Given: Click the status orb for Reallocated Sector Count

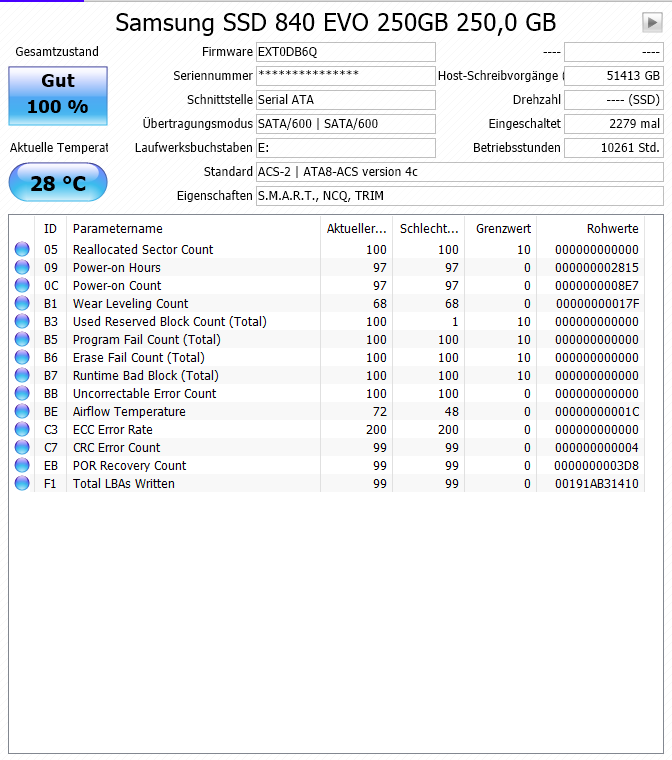Looking at the screenshot, I should pyautogui.click(x=22, y=249).
